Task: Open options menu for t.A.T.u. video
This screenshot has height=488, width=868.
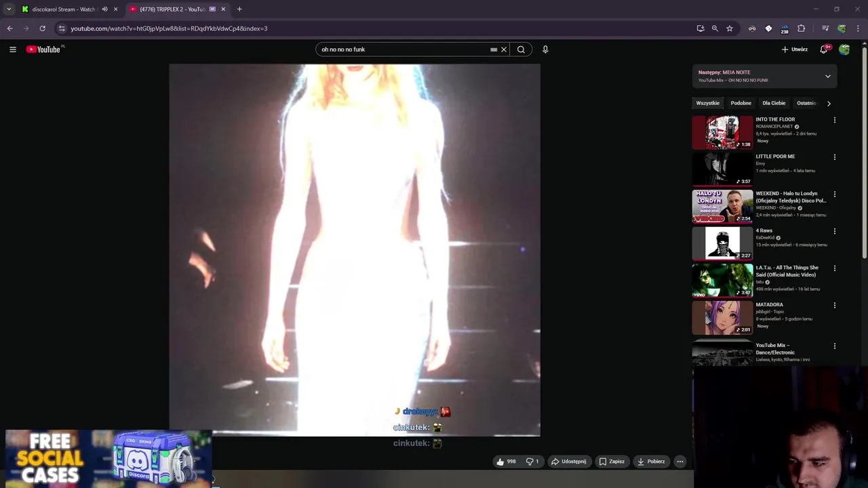Action: tap(835, 268)
